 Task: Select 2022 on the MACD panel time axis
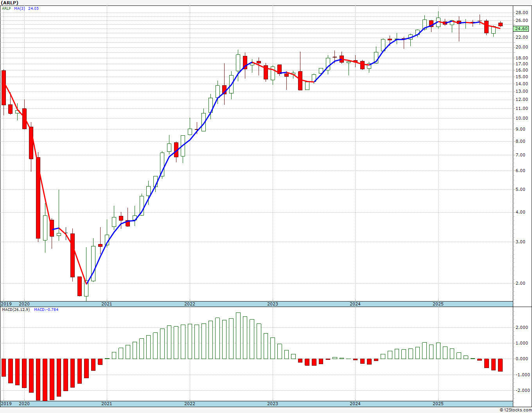(190, 404)
